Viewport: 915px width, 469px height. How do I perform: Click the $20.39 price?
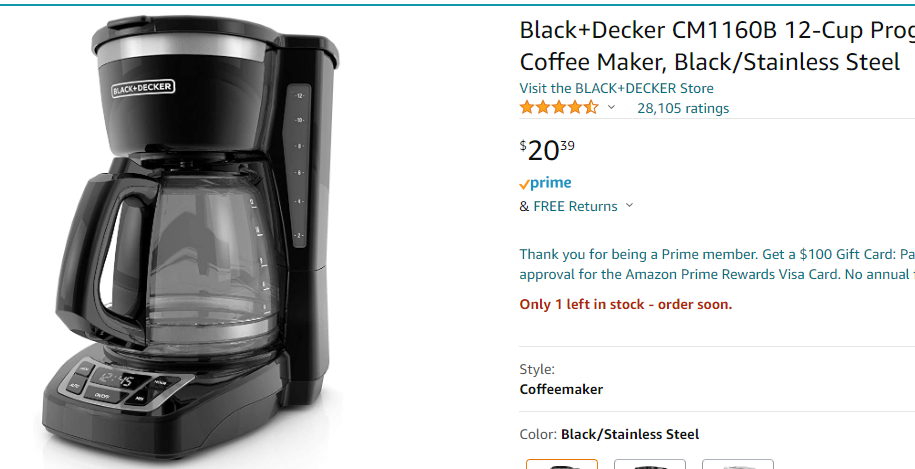coord(547,150)
